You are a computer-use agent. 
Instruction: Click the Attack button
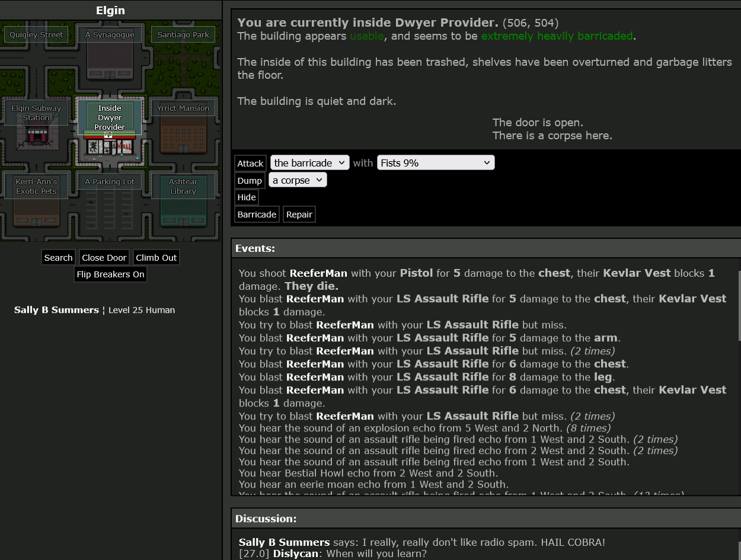250,162
